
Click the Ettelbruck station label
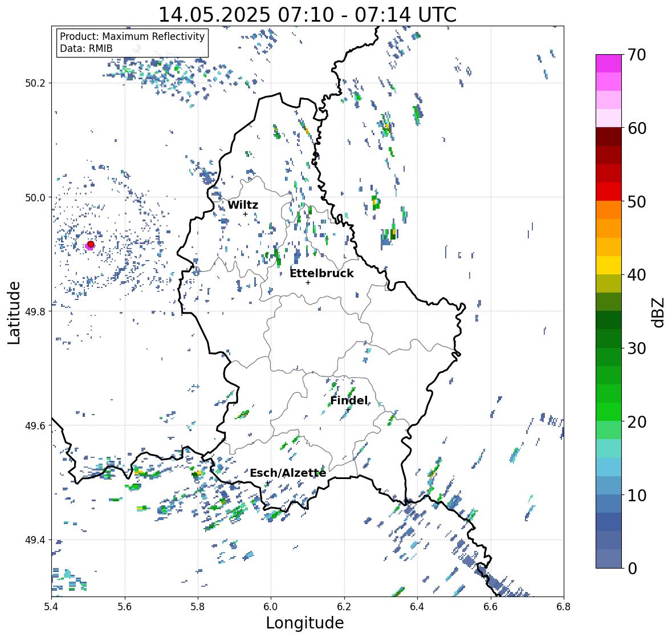(322, 273)
